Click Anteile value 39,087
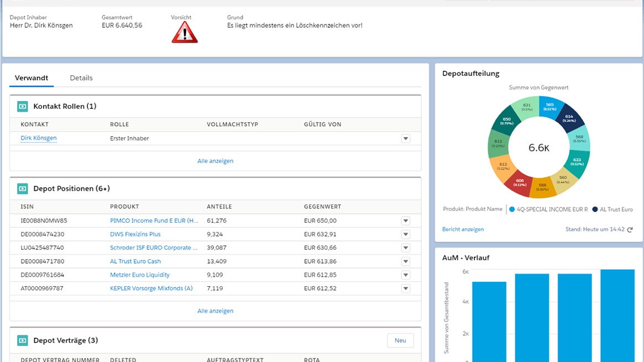This screenshot has width=644, height=362. click(x=217, y=248)
